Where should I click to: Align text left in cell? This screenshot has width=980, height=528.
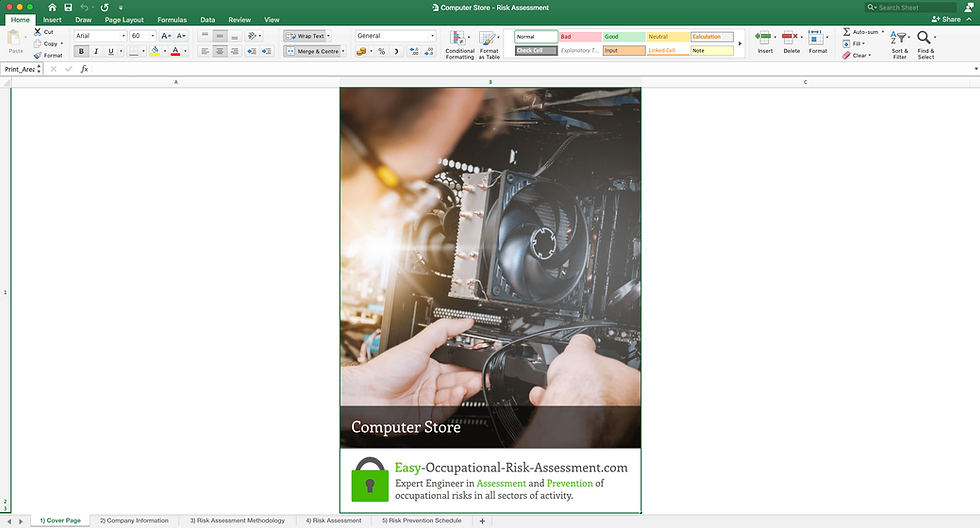[x=205, y=51]
